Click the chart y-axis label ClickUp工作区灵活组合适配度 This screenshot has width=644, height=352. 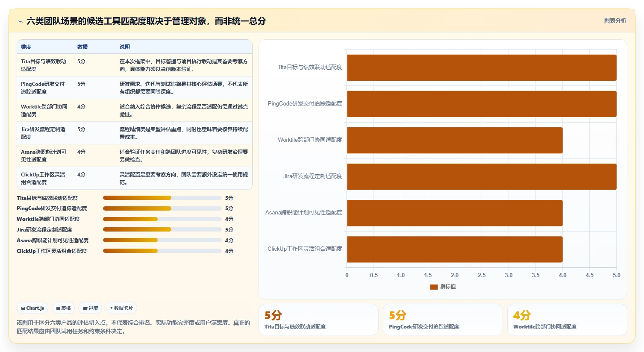[x=305, y=249]
